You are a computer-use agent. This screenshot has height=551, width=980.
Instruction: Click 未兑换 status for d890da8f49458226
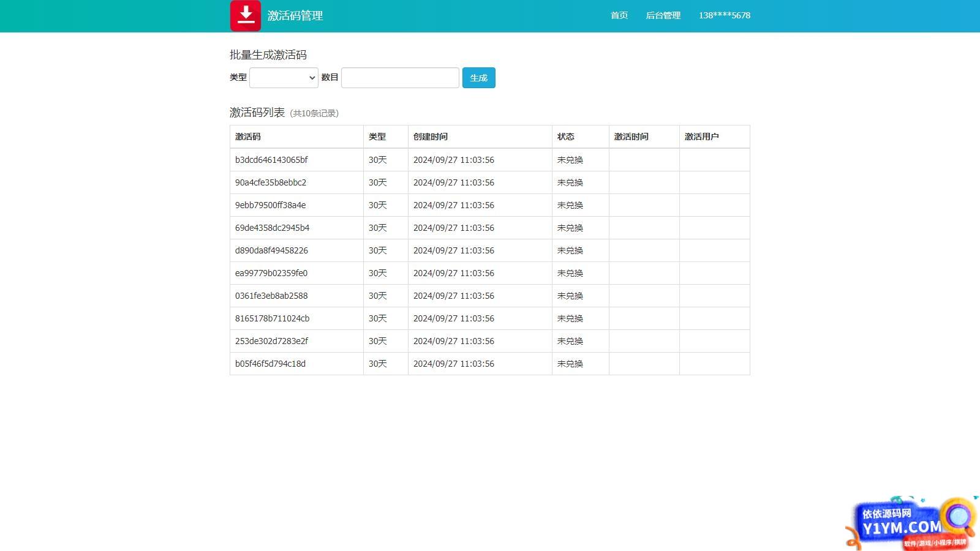(570, 250)
